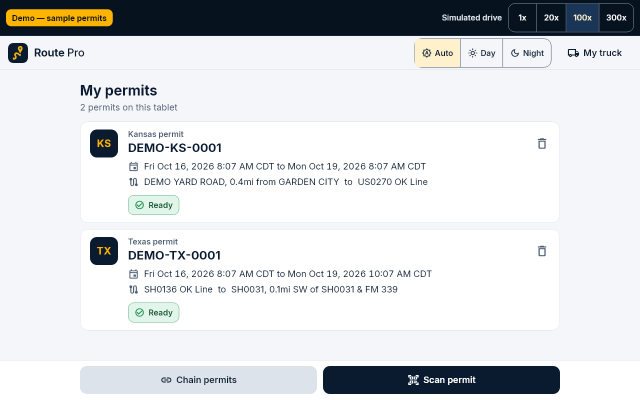This screenshot has width=640, height=400.
Task: Click the 'Kansas permit' label
Action: click(x=156, y=134)
